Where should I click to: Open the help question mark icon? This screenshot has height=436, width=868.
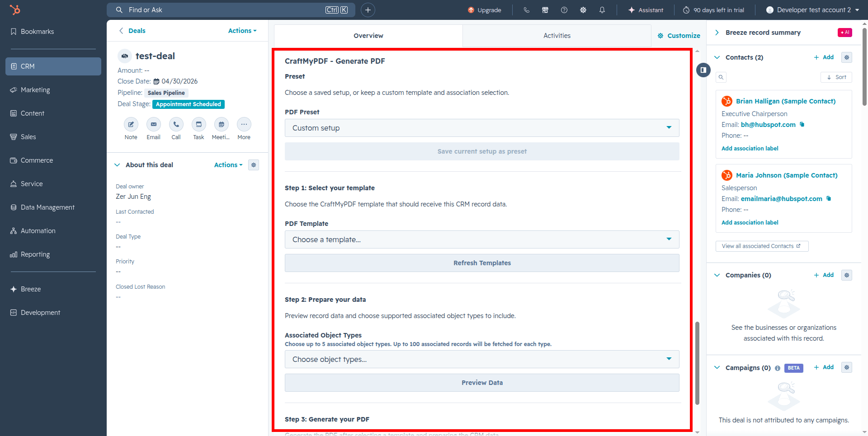(564, 10)
